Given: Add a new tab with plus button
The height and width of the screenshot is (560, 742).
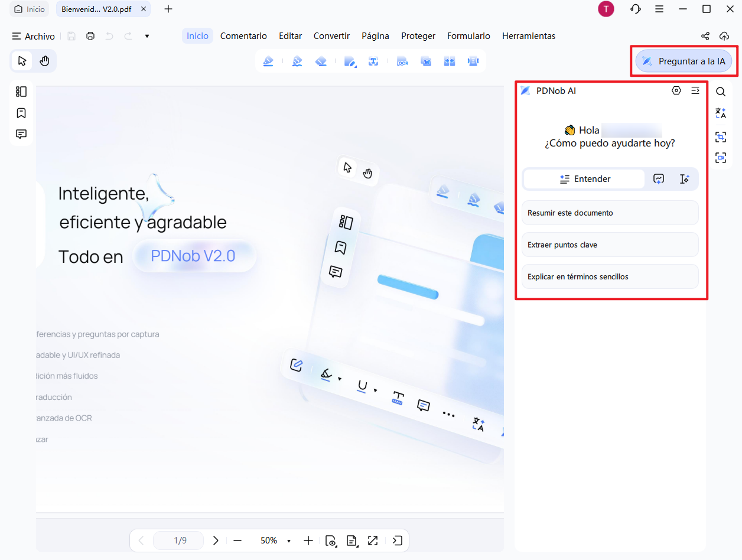Looking at the screenshot, I should coord(168,9).
